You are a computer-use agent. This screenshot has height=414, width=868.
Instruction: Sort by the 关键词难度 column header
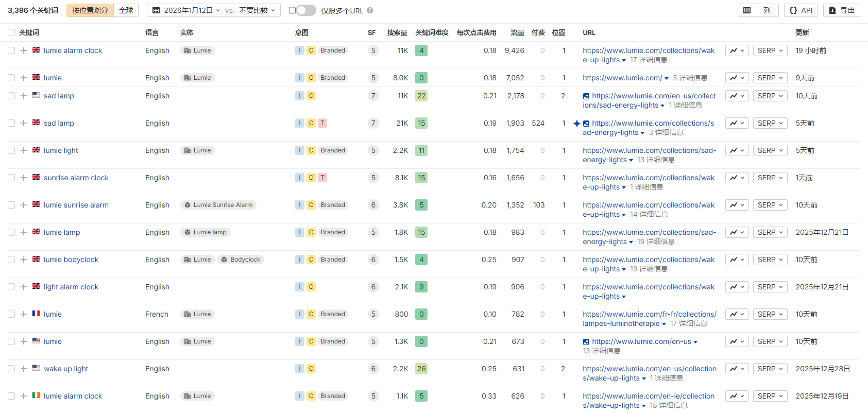point(432,32)
